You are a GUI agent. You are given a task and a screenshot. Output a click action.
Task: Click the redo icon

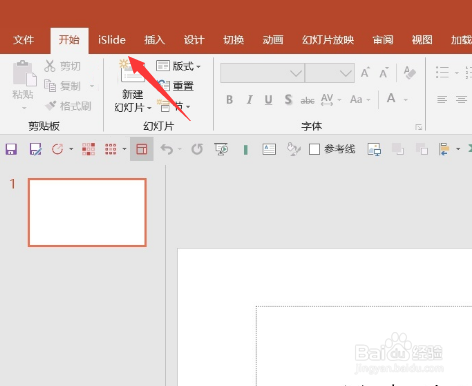[197, 149]
